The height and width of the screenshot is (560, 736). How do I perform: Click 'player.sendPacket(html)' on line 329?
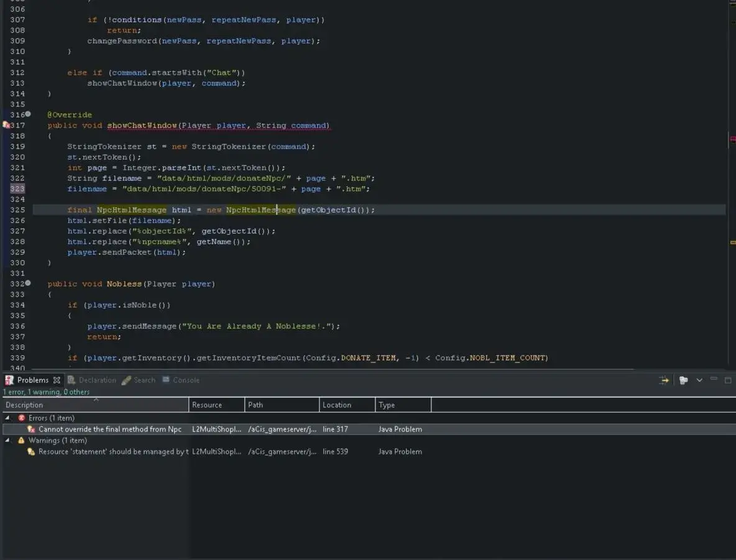(x=126, y=252)
